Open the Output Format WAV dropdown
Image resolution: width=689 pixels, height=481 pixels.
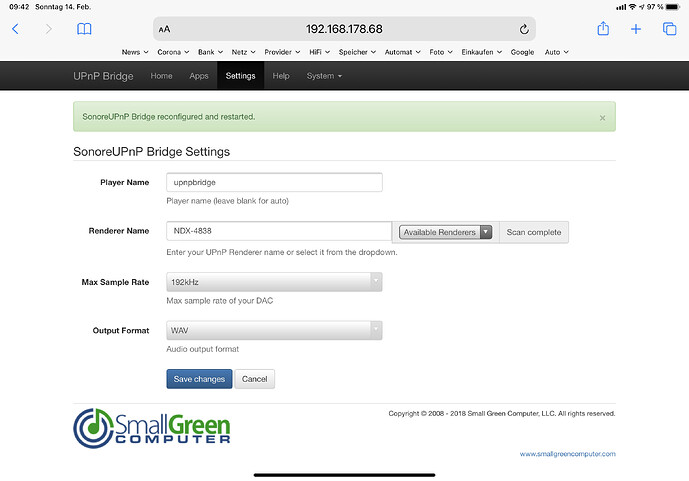click(274, 330)
